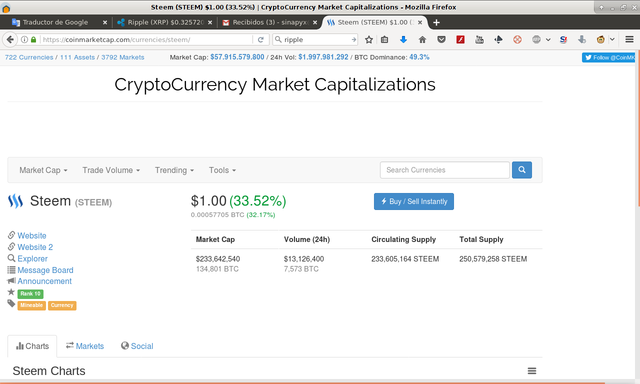640x384 pixels.
Task: Open dropdown arrow beside globe extension icon
Action: (548, 40)
